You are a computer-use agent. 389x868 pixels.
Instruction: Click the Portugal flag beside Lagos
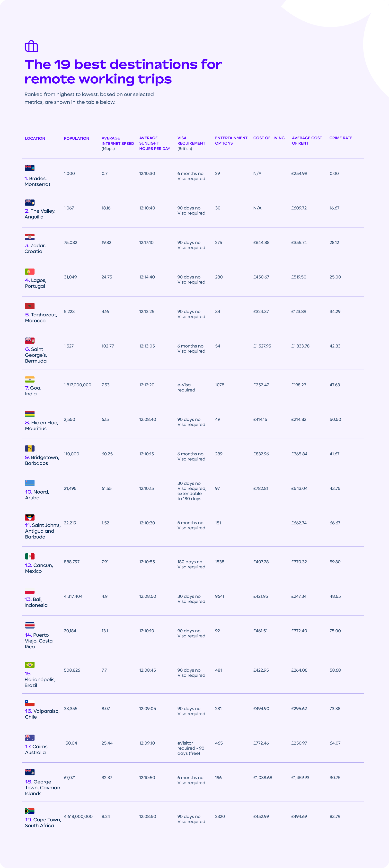click(x=30, y=272)
